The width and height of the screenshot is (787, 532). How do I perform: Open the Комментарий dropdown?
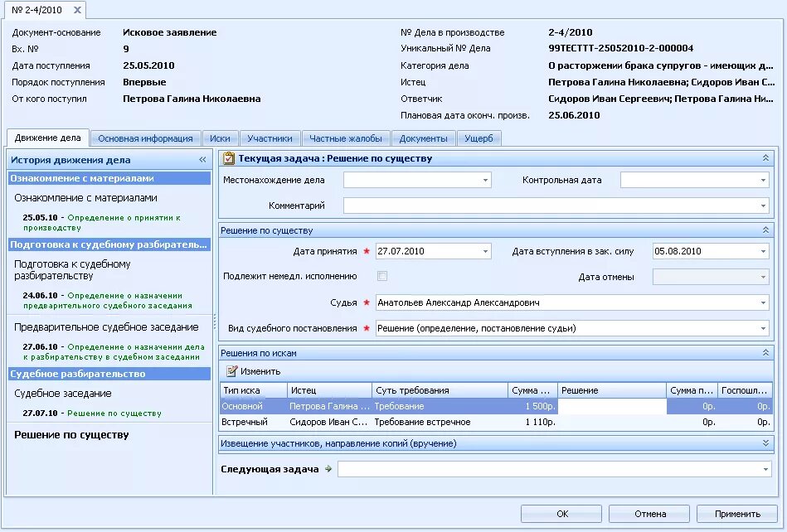click(763, 206)
